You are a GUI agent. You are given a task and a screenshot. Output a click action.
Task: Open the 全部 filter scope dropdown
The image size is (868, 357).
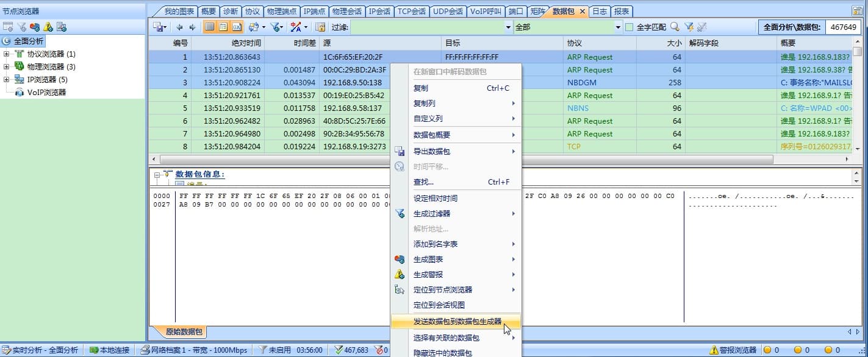[x=617, y=27]
